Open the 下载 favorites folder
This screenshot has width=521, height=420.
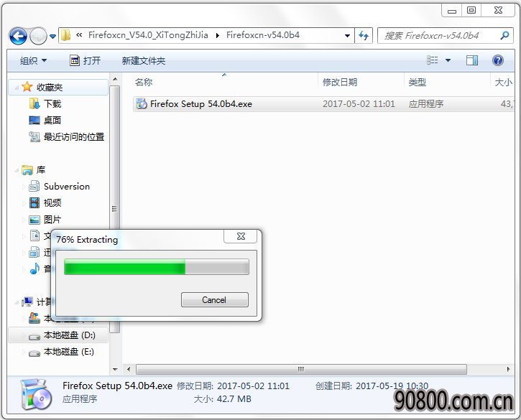pyautogui.click(x=52, y=104)
